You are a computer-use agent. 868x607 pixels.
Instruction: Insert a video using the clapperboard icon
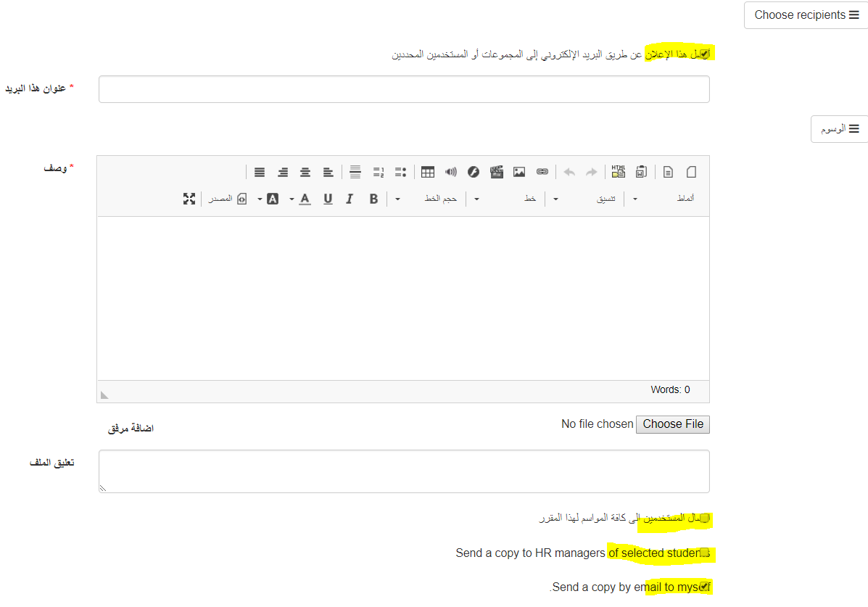click(x=497, y=173)
